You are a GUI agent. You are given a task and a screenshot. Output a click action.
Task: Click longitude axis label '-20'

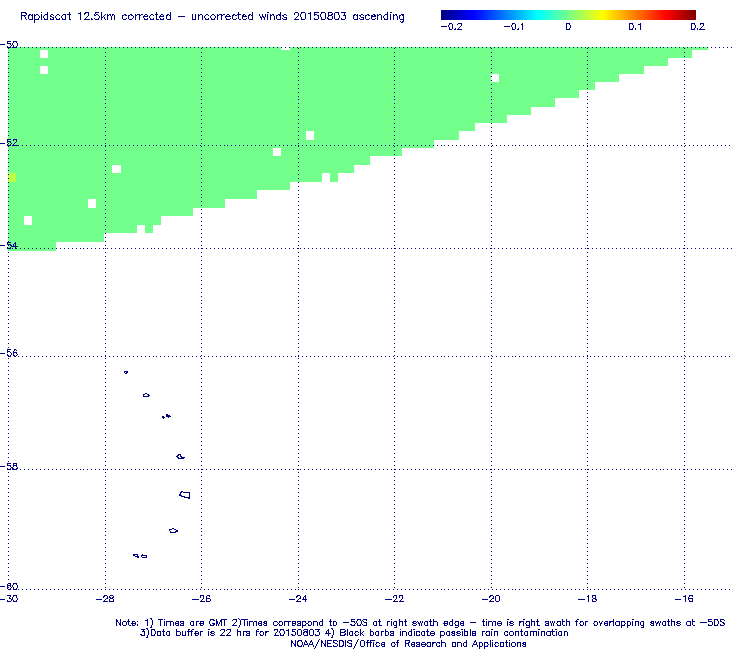click(491, 599)
